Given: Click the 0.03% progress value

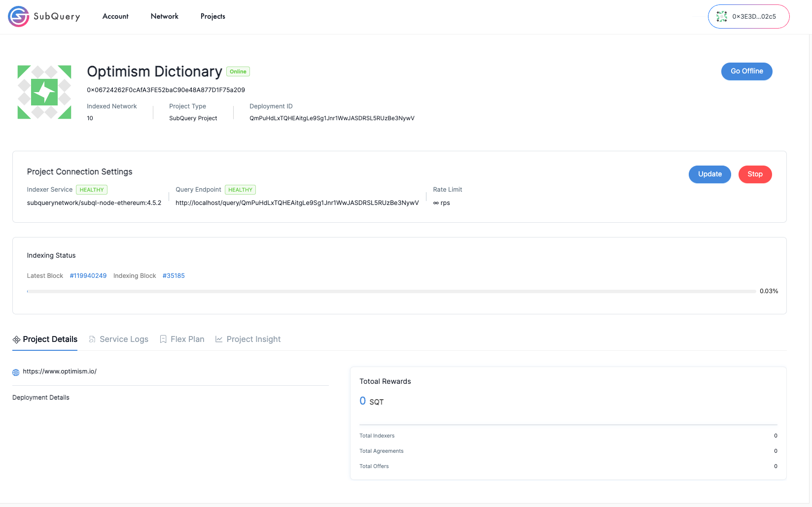Looking at the screenshot, I should (x=769, y=291).
